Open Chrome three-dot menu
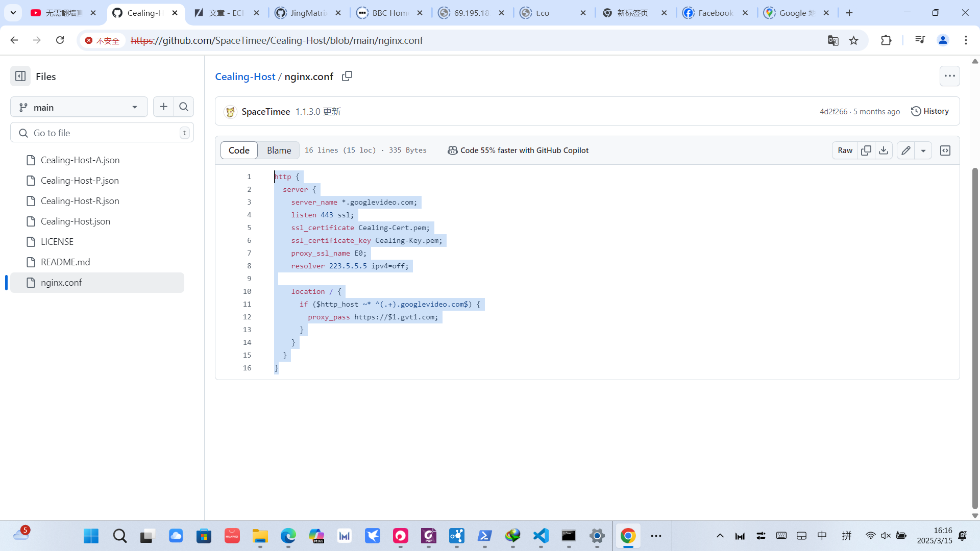Image resolution: width=980 pixels, height=551 pixels. pos(966,40)
